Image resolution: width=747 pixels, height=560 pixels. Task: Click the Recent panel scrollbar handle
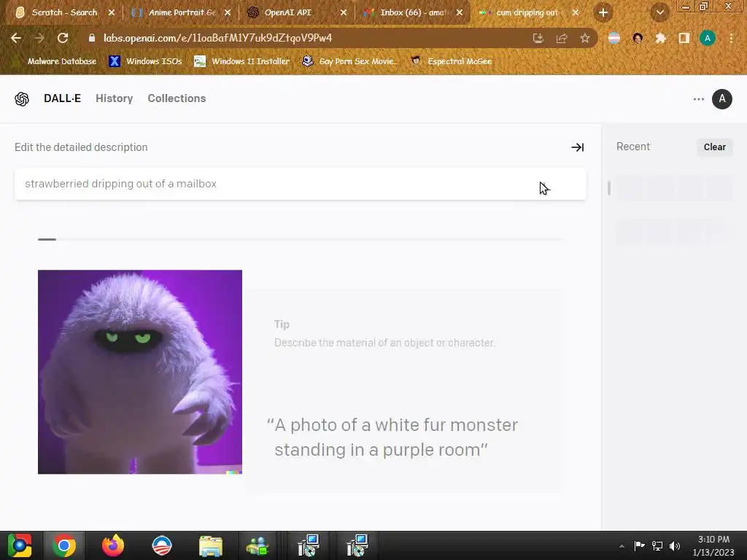click(x=609, y=188)
